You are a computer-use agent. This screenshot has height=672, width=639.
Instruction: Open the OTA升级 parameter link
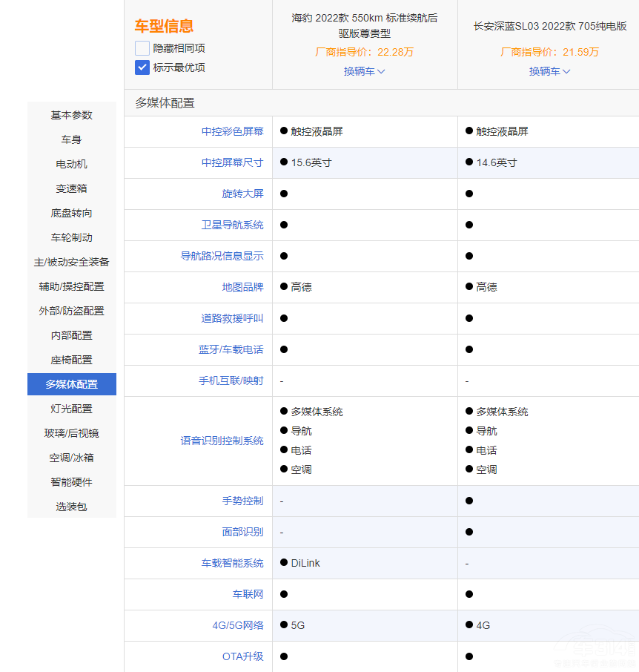[x=242, y=656]
